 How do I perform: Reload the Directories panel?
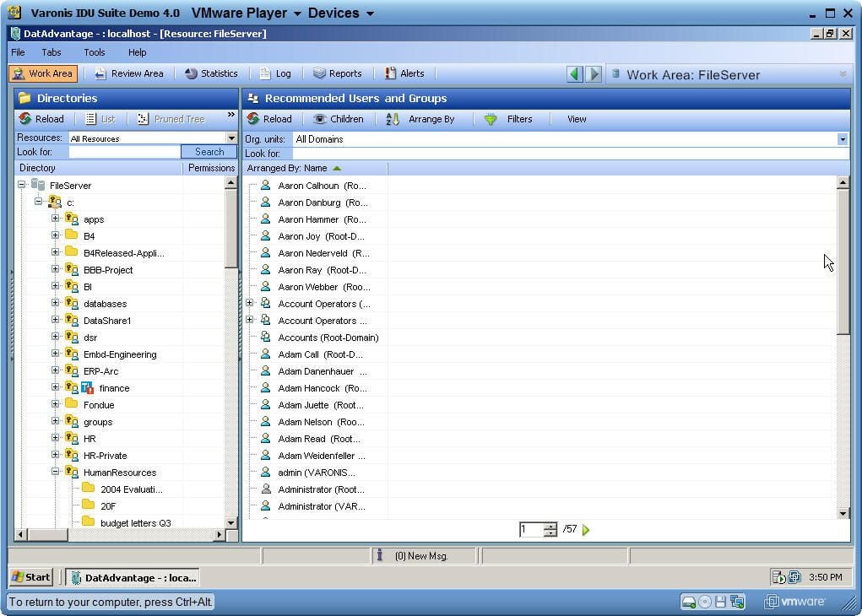click(x=41, y=119)
